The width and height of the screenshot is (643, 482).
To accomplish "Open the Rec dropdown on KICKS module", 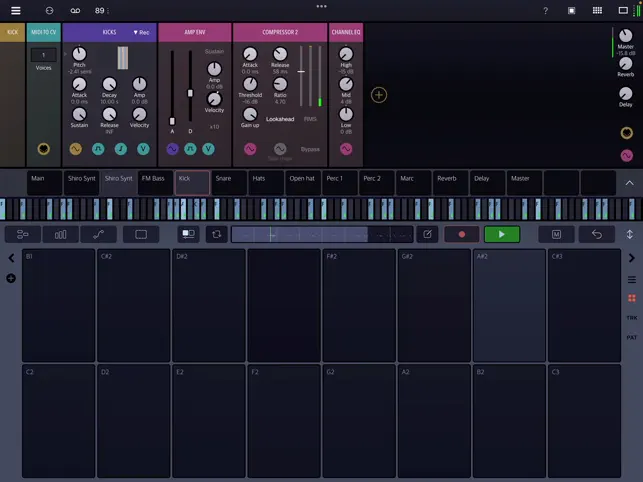I will [x=141, y=32].
